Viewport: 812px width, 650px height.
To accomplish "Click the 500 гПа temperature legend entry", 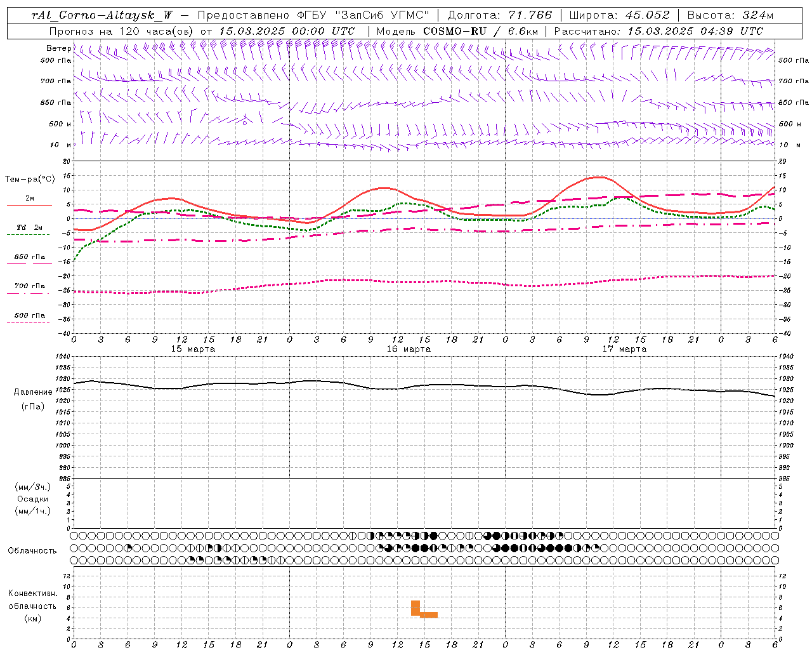I will click(x=29, y=317).
